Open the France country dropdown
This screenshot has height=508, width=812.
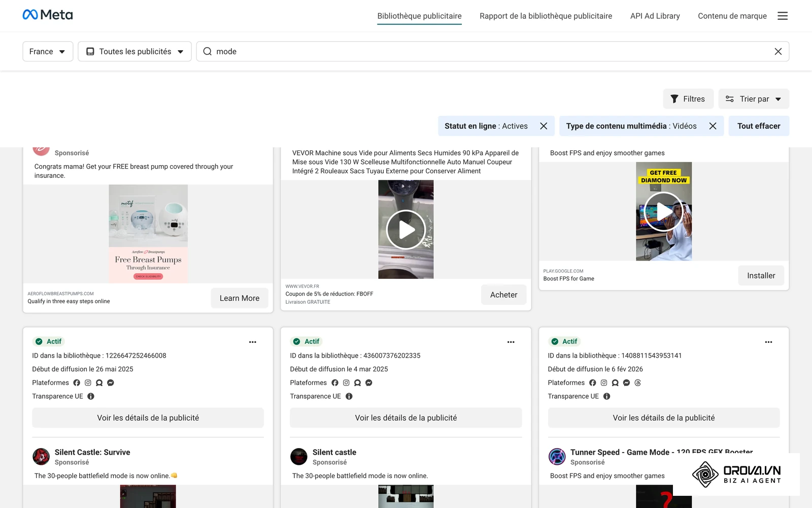(48, 51)
